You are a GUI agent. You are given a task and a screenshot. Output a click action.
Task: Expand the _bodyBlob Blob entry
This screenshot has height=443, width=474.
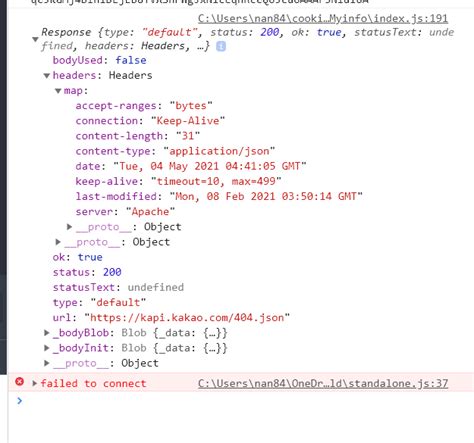click(x=47, y=332)
